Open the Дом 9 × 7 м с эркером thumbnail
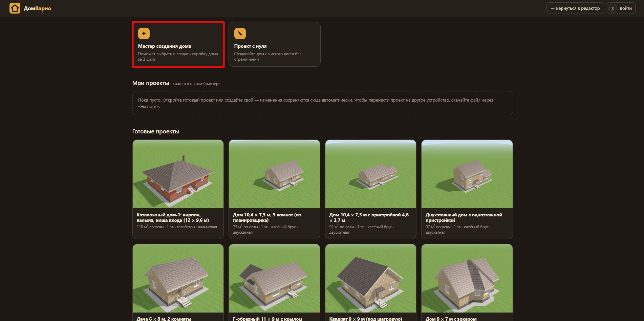This screenshot has width=644, height=321. [467, 278]
